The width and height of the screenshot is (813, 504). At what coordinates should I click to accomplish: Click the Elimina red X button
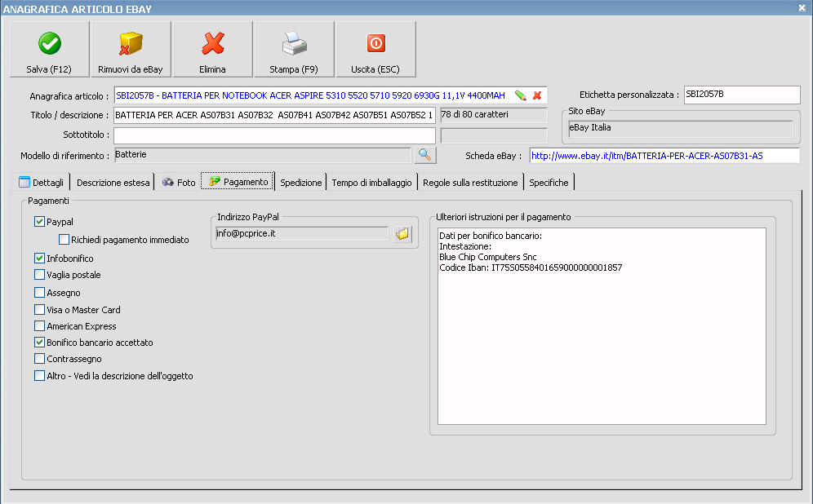pos(212,49)
